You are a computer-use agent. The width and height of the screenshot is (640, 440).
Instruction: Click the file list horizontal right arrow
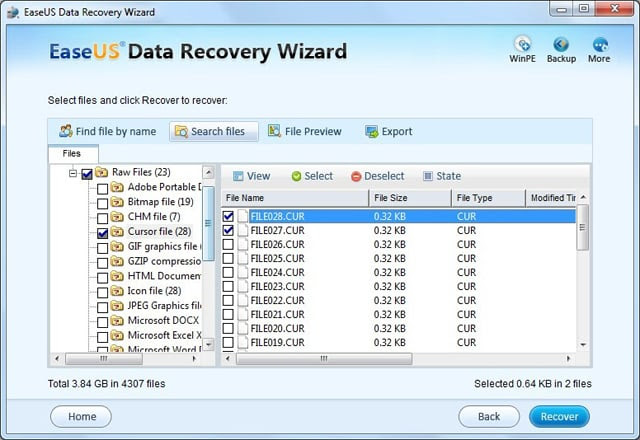tap(569, 359)
